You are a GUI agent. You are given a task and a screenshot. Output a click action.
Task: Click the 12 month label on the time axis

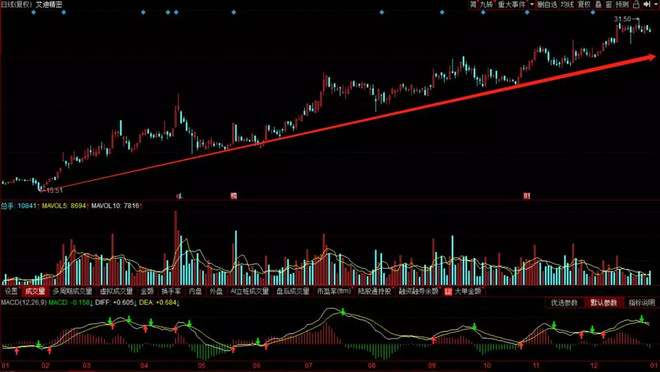click(593, 365)
